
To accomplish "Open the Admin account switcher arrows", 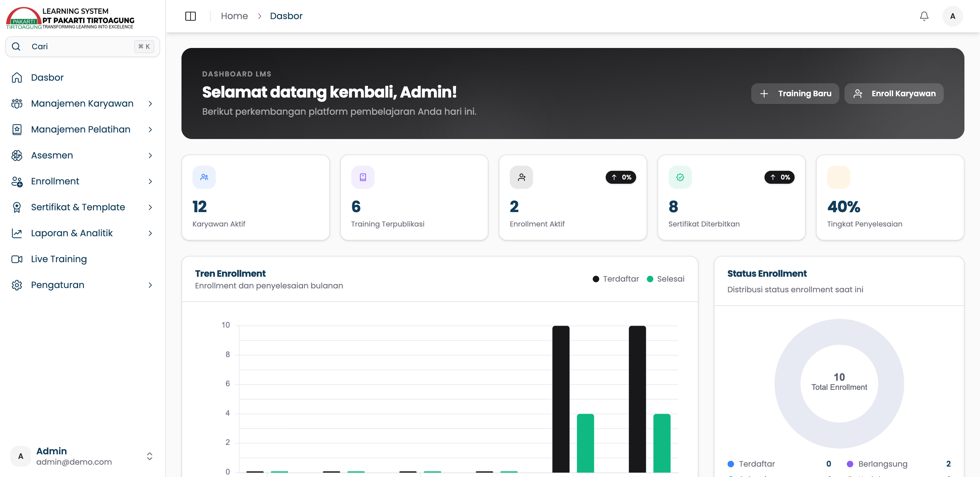I will pos(149,456).
